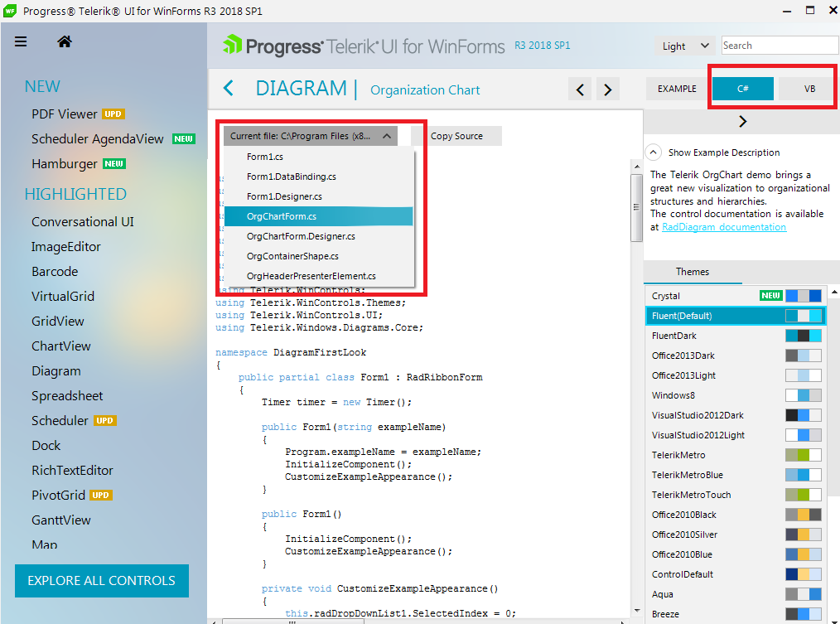
Task: Apply the Crystal theme
Action: (x=735, y=296)
